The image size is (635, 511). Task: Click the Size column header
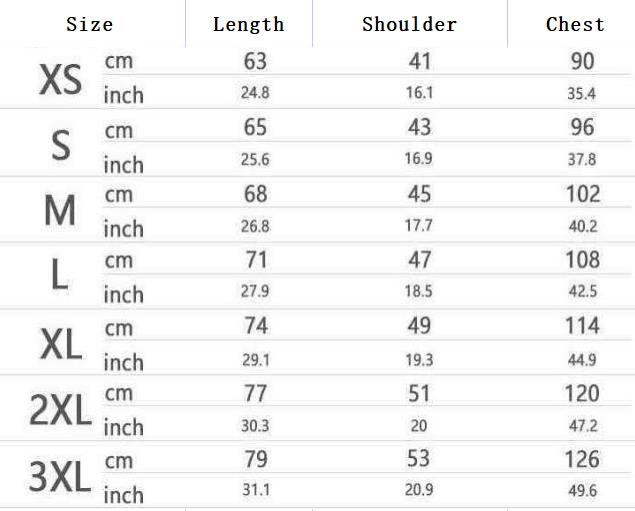(x=89, y=24)
